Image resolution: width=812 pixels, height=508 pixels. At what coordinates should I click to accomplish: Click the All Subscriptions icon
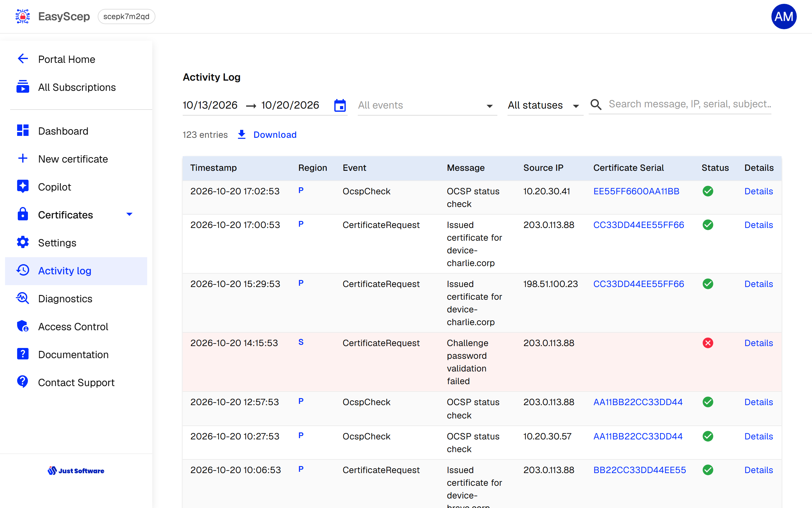(23, 87)
